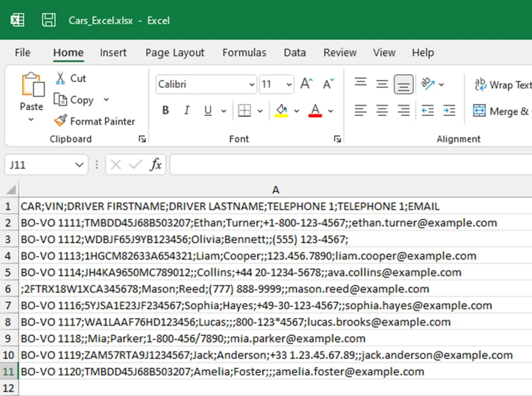Open Copy options dropdown arrow
The image size is (532, 396).
(x=106, y=100)
